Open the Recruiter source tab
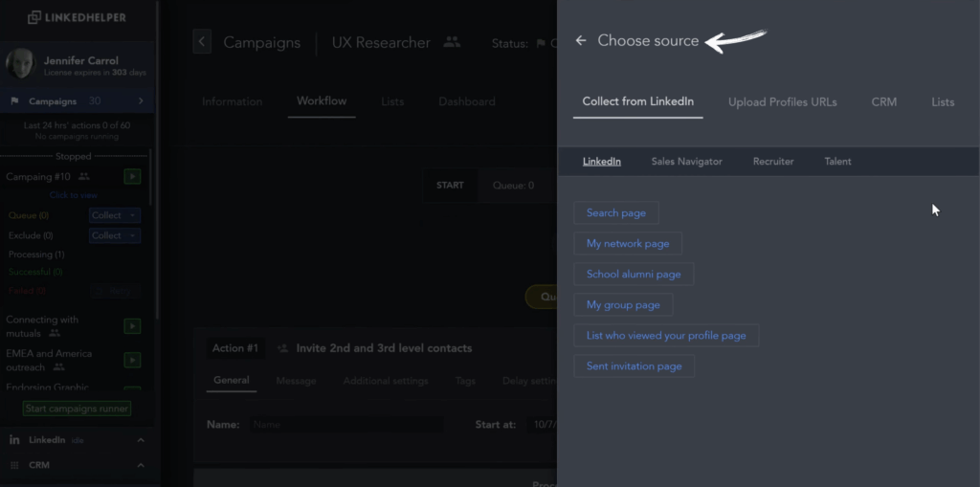The height and width of the screenshot is (487, 980). (x=773, y=162)
